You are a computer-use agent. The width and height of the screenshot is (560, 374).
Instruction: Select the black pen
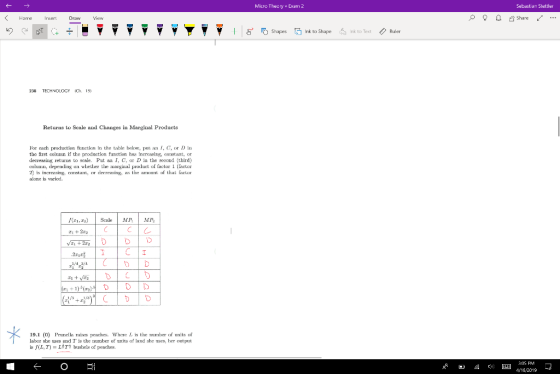pyautogui.click(x=115, y=30)
